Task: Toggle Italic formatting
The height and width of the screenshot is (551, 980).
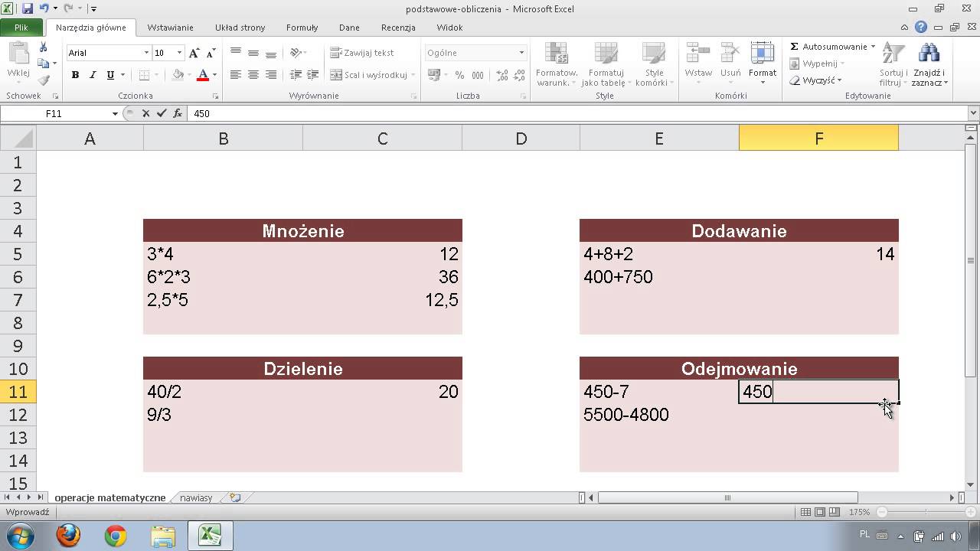Action: (93, 75)
